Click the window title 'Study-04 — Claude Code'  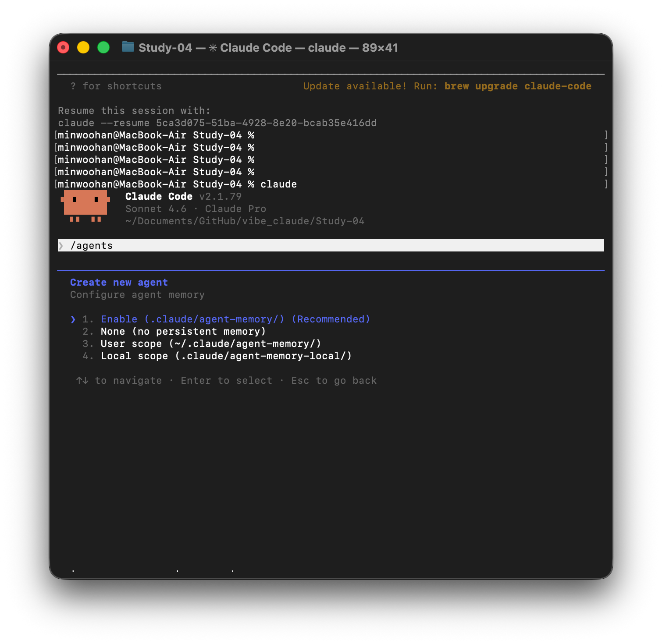268,48
